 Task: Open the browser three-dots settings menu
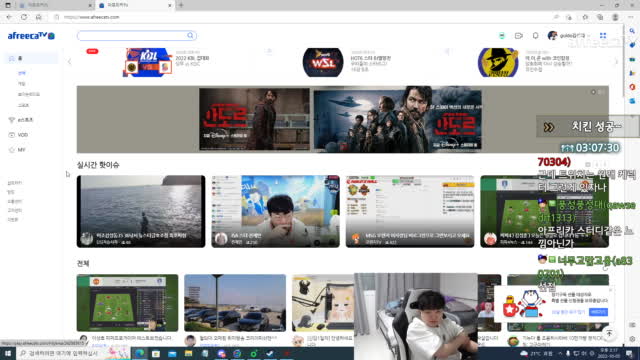pos(631,17)
